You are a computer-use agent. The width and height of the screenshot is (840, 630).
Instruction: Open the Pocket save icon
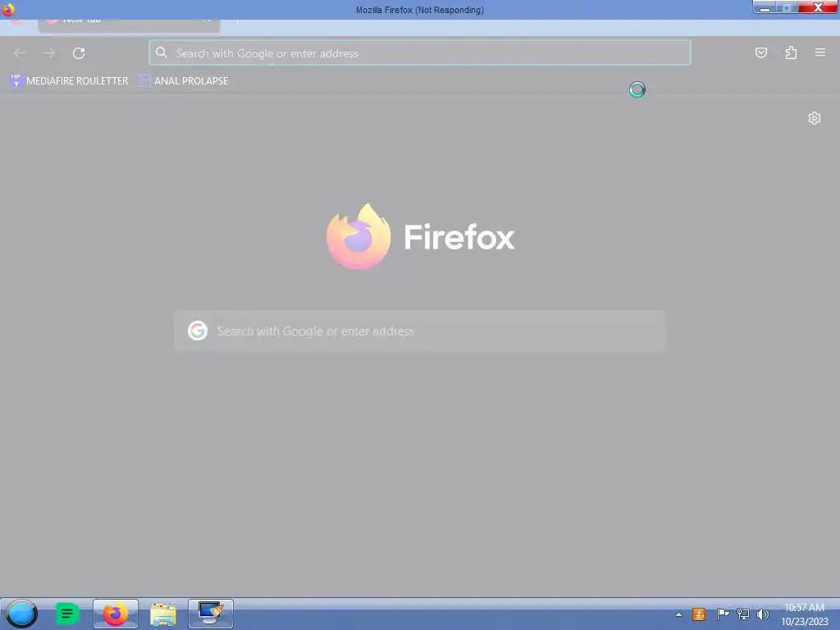760,52
